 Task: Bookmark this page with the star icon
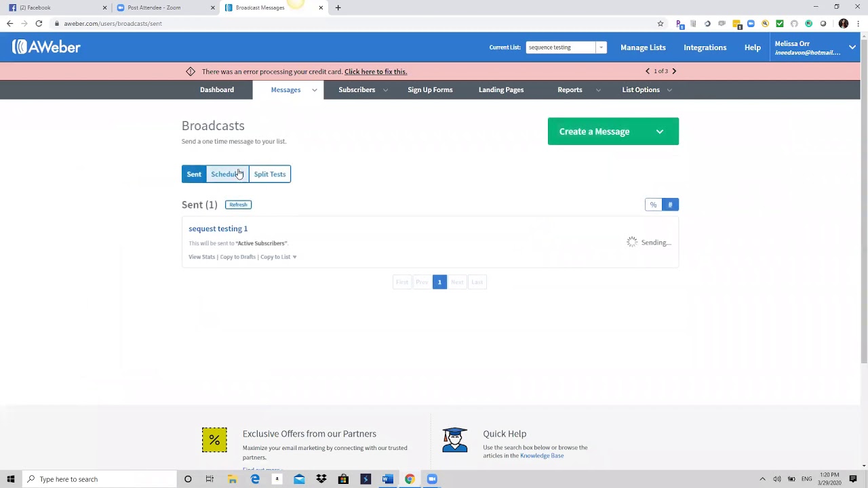tap(660, 24)
